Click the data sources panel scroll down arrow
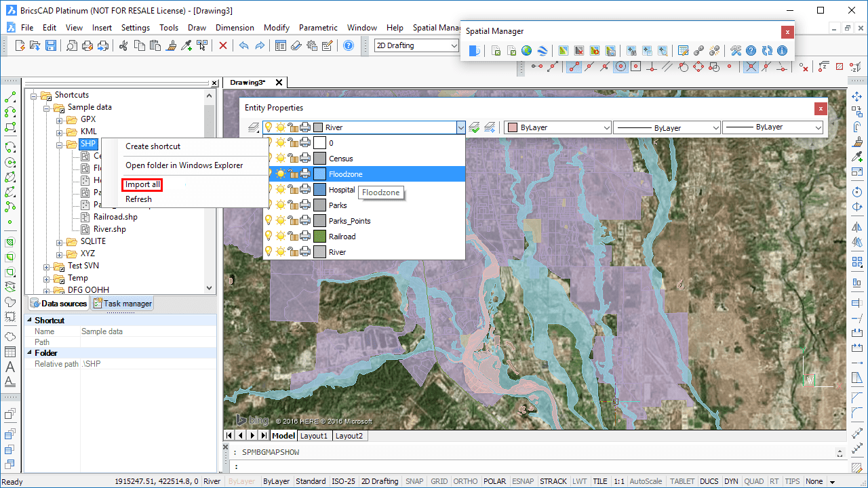Viewport: 868px width, 488px height. pos(209,288)
